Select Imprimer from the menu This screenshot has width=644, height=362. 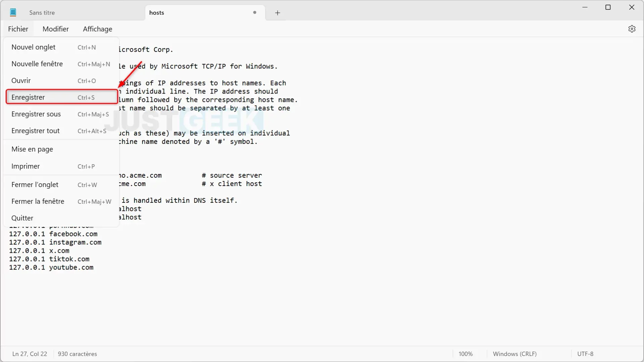[x=61, y=166]
